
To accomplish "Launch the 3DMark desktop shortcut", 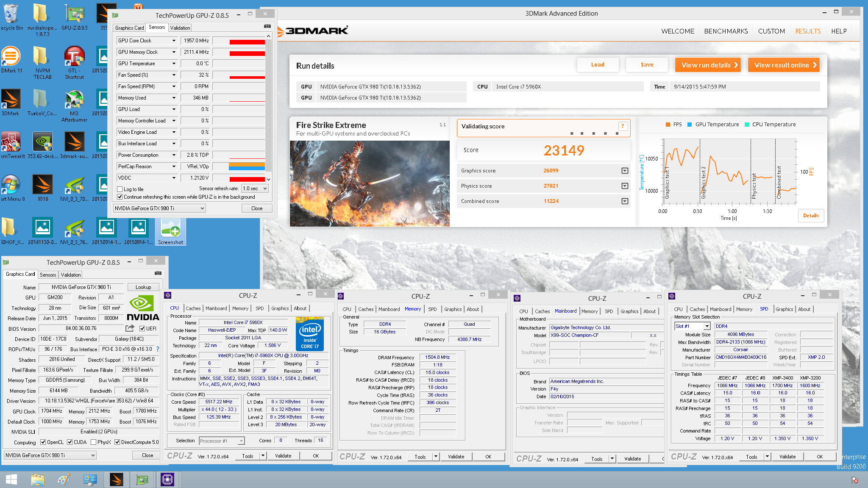I will (x=11, y=103).
